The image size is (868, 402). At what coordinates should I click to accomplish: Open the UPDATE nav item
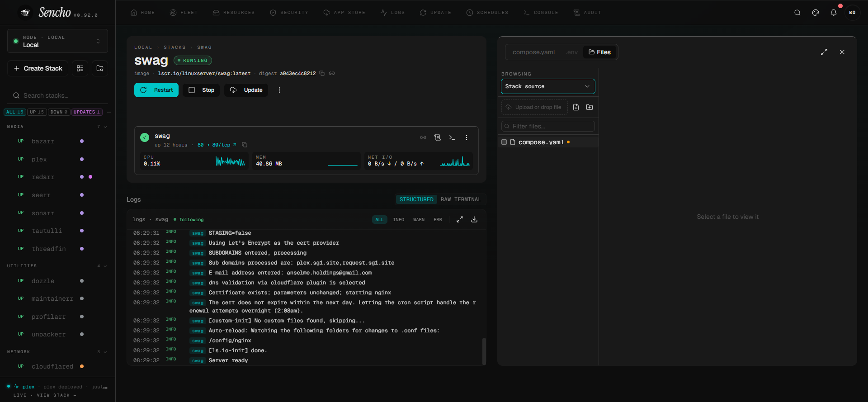coord(435,13)
